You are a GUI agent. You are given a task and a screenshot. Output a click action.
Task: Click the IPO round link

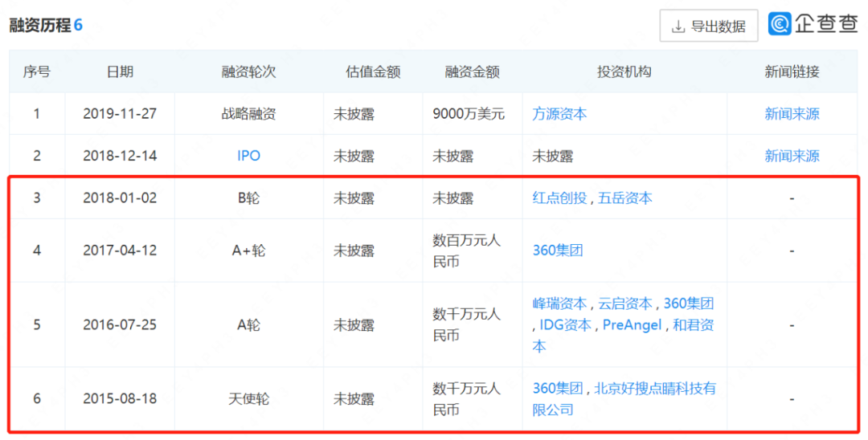(248, 156)
